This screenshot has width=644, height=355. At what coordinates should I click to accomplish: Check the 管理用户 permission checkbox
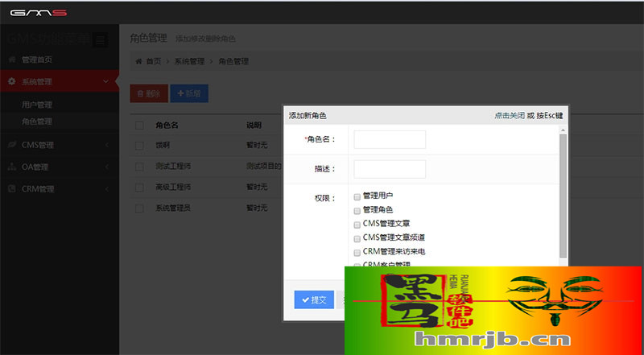click(x=357, y=196)
